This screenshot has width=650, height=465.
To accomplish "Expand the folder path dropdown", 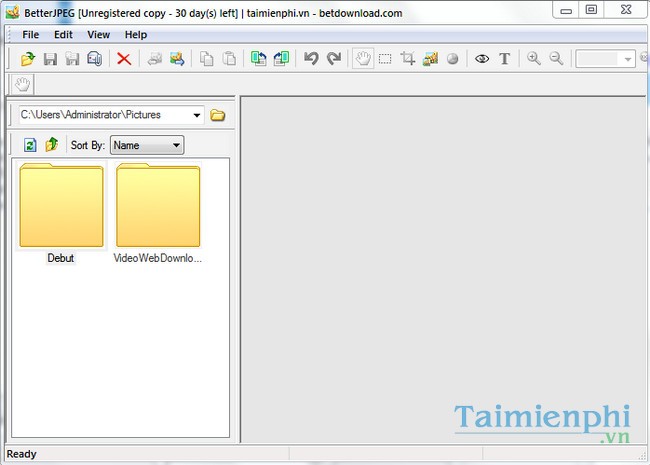I will tap(196, 115).
